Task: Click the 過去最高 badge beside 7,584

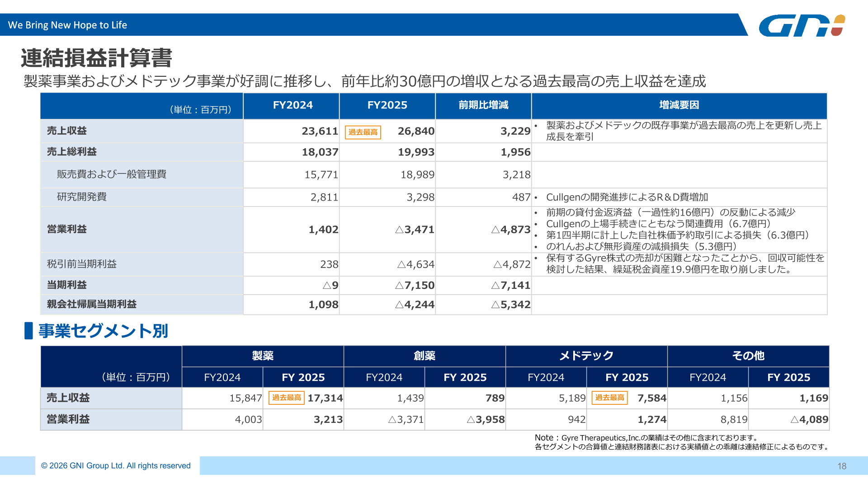Action: coord(610,398)
